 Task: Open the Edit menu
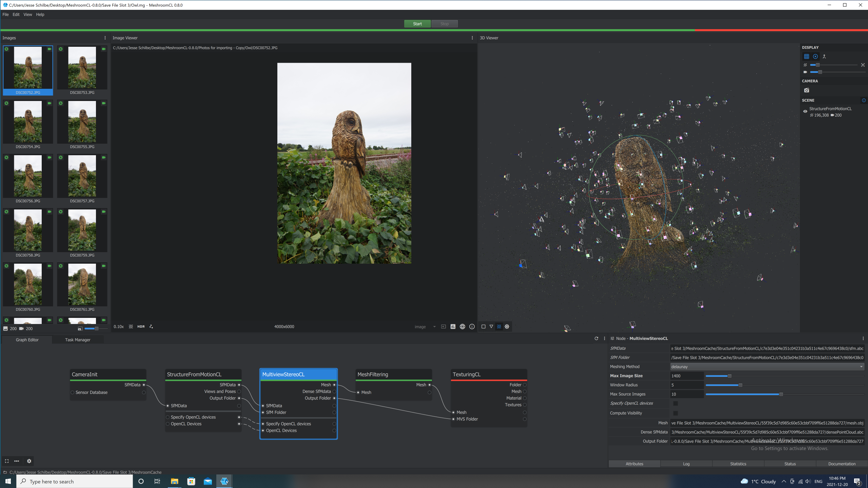16,15
